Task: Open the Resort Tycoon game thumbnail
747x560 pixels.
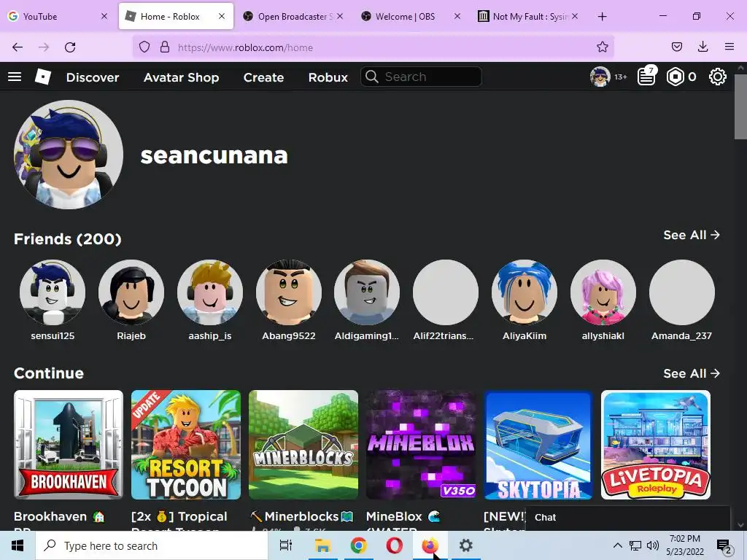Action: click(186, 445)
